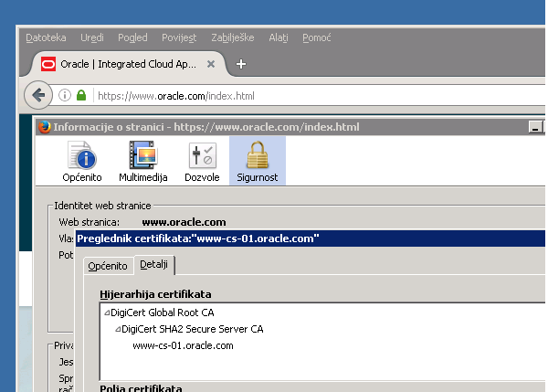Open the Alati menu

[x=279, y=38]
